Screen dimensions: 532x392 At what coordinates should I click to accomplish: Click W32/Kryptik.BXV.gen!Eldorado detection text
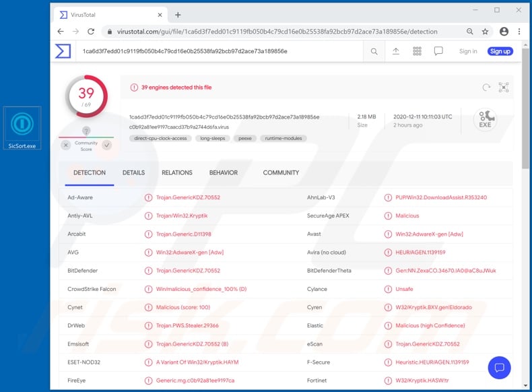[x=434, y=307]
